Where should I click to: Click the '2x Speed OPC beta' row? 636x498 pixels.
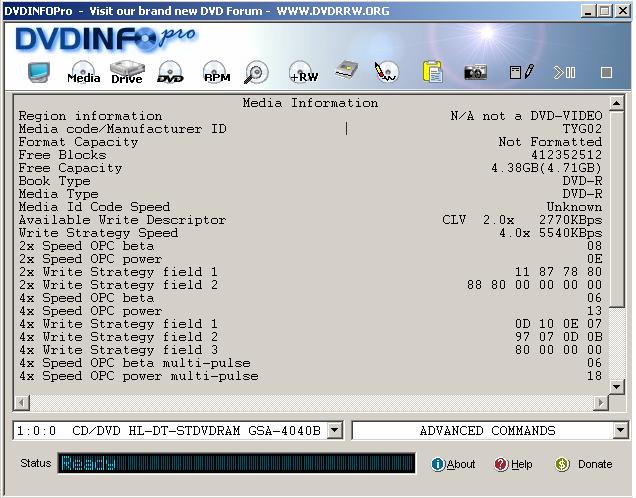point(310,246)
